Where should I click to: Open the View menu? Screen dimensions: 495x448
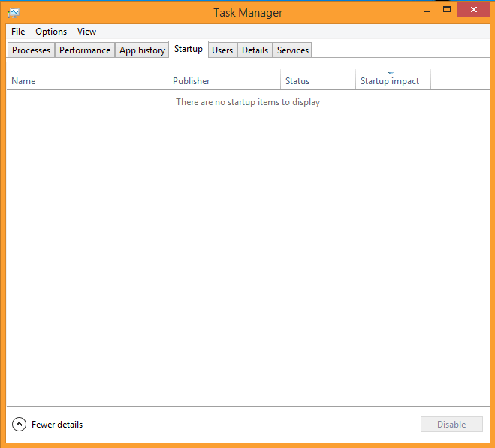pos(86,32)
